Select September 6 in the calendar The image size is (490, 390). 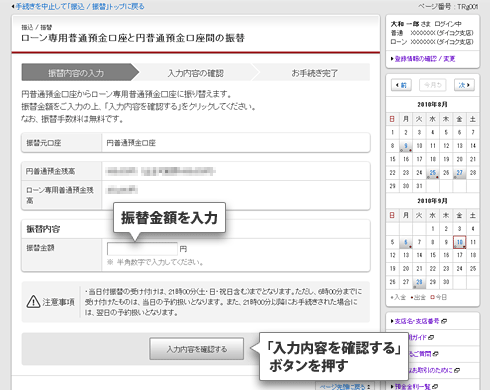[406, 242]
